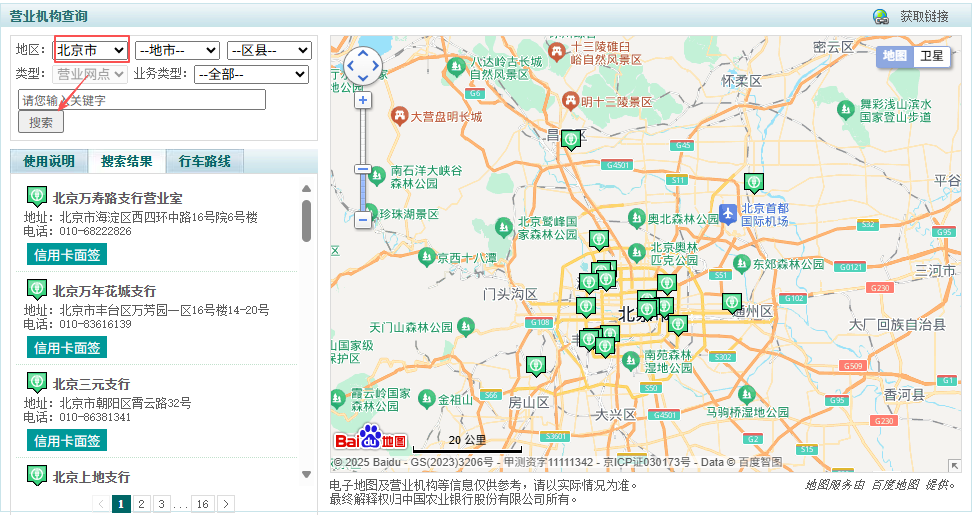Pan the map up with the arrow
Viewport: 972px width, 515px height.
click(363, 53)
